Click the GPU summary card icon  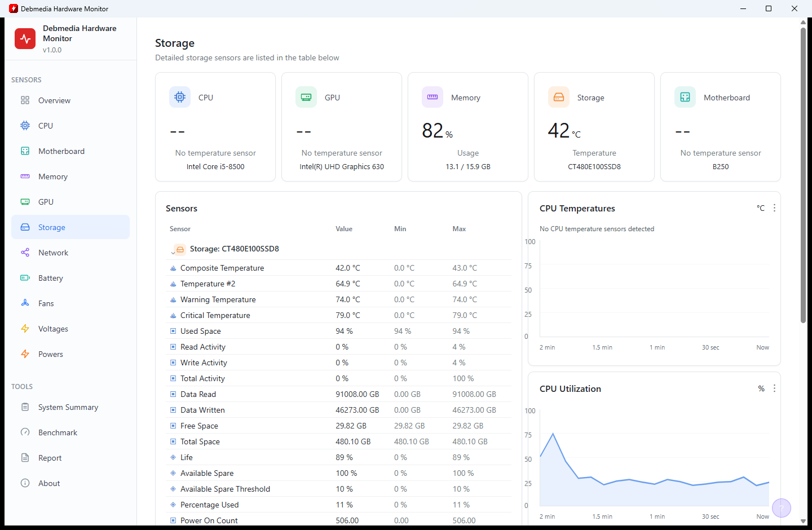(306, 97)
